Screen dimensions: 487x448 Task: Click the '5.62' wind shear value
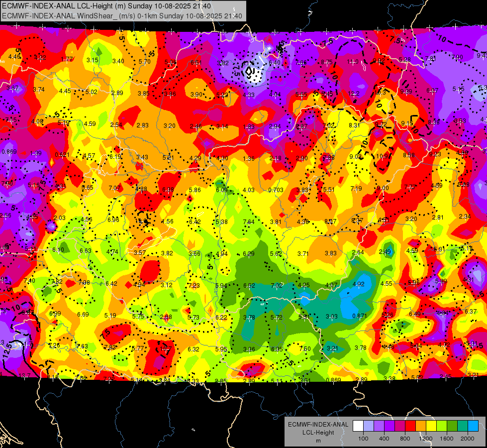click(x=276, y=254)
